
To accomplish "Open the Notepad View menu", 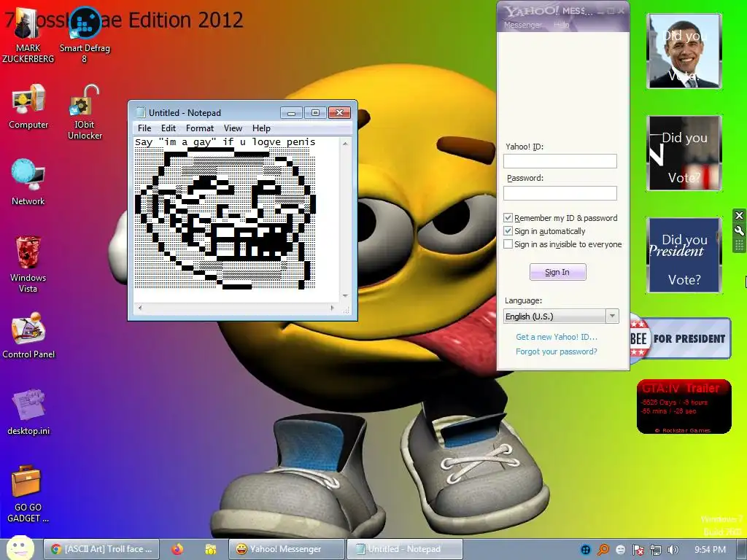I will (x=233, y=128).
